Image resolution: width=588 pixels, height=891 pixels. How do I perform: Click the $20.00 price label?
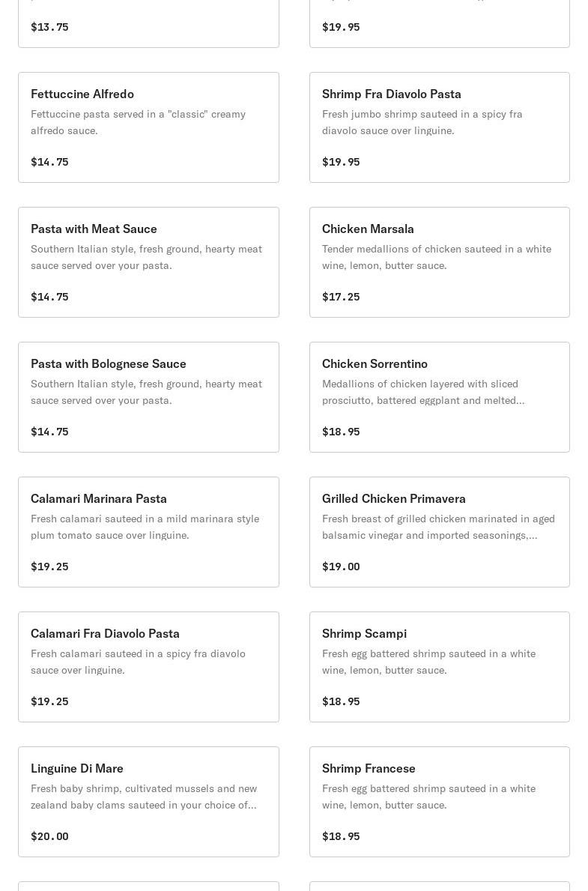click(x=49, y=836)
